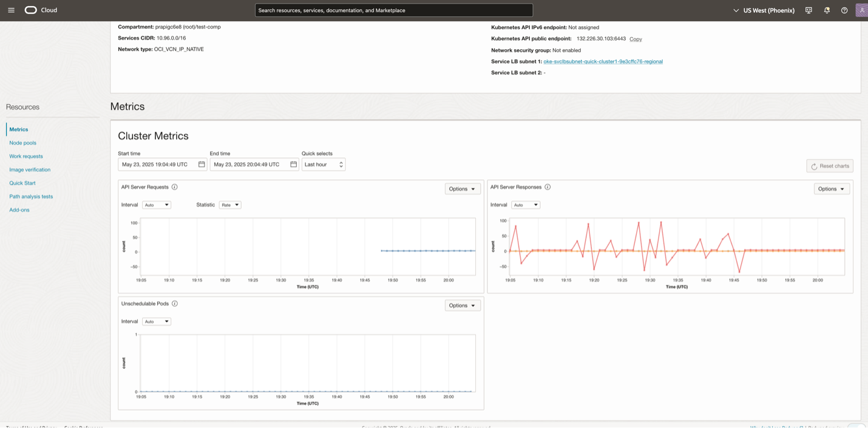Click the search resources input field

pos(394,10)
